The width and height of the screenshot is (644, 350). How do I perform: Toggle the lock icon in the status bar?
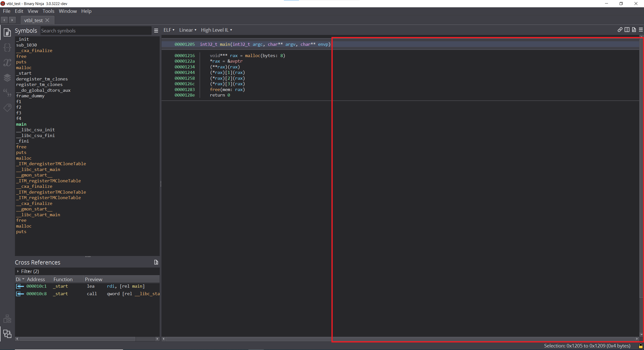click(x=639, y=346)
